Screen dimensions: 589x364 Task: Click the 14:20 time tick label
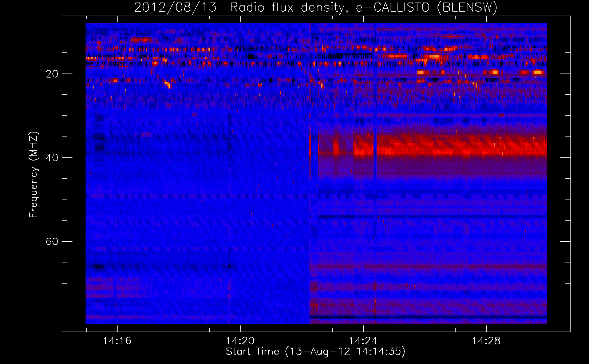point(240,341)
